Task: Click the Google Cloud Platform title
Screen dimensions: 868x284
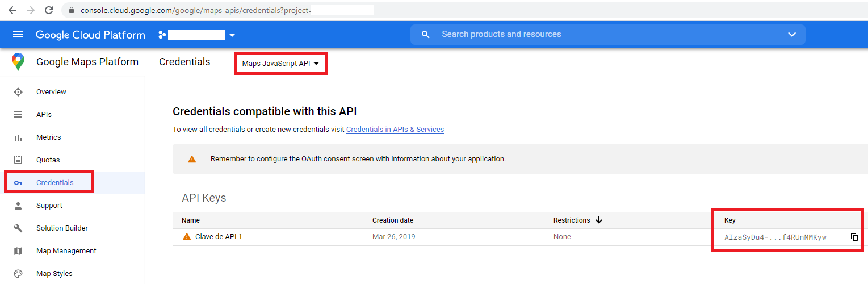Action: point(90,35)
